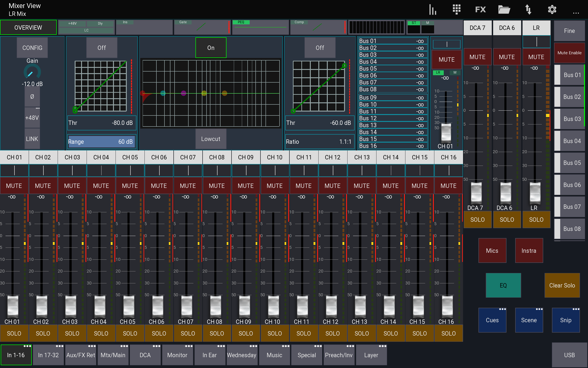Viewport: 588px width, 368px height.
Task: Open the EQ custom button
Action: pyautogui.click(x=503, y=285)
